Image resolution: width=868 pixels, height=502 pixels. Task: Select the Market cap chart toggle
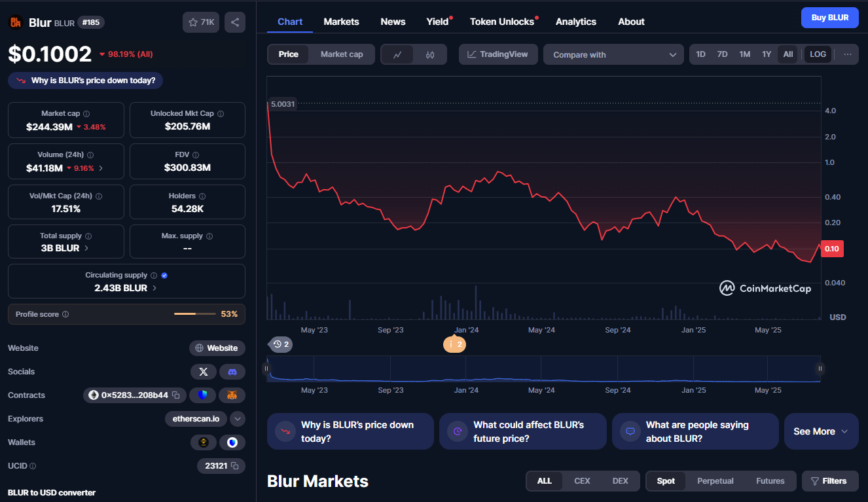click(x=342, y=54)
